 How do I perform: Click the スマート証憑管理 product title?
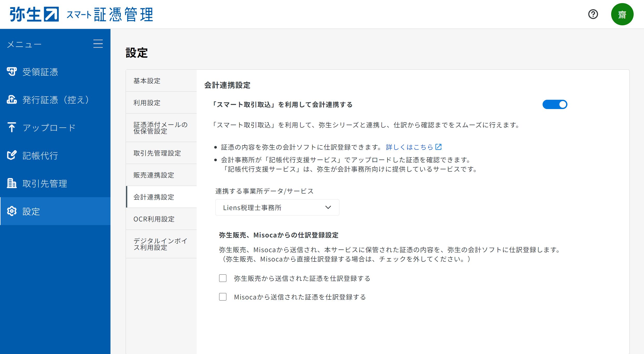click(110, 14)
